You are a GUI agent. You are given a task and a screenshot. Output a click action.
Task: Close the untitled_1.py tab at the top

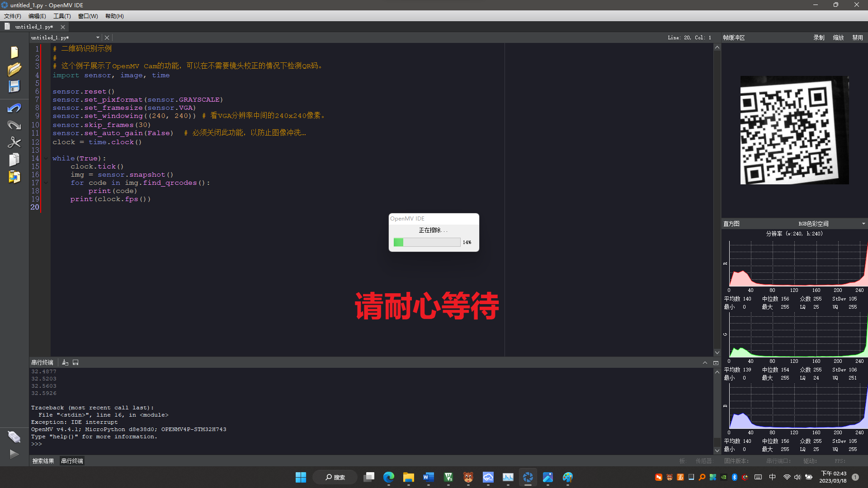[63, 27]
